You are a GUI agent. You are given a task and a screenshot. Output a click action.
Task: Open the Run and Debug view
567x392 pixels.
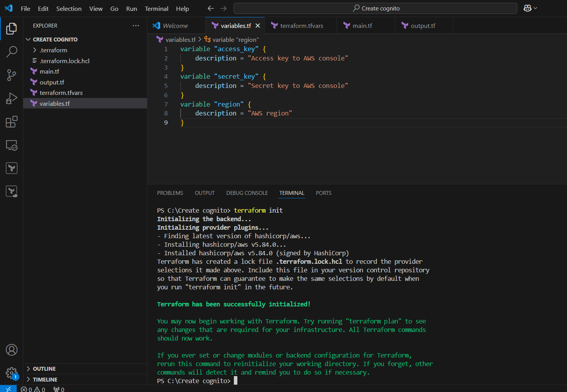pos(12,98)
